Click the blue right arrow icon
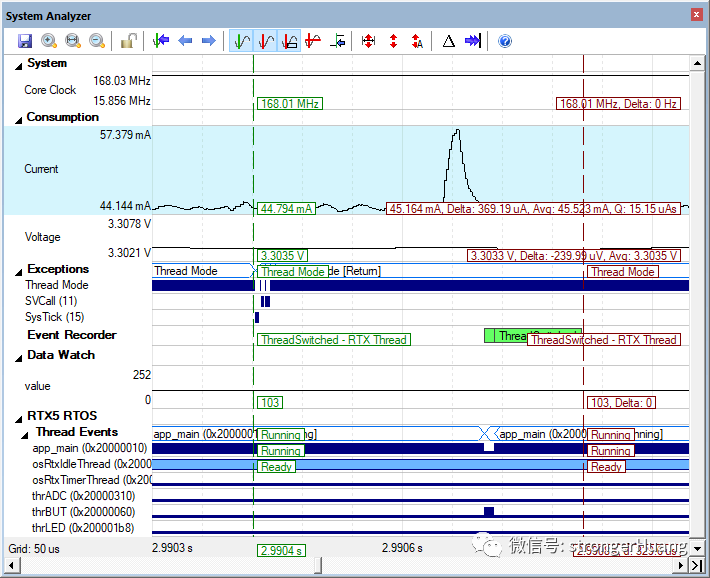710x578 pixels. (209, 41)
